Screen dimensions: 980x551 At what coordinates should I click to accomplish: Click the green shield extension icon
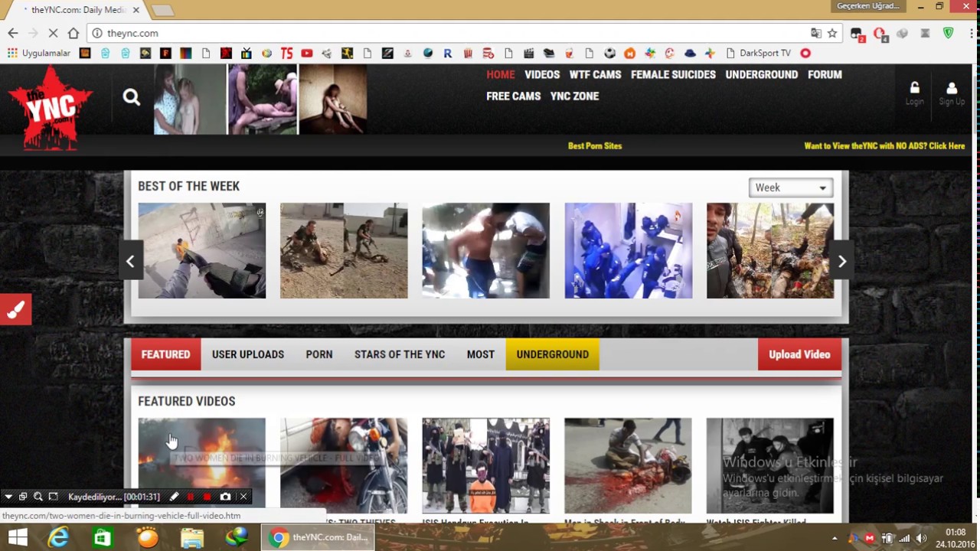coord(949,33)
